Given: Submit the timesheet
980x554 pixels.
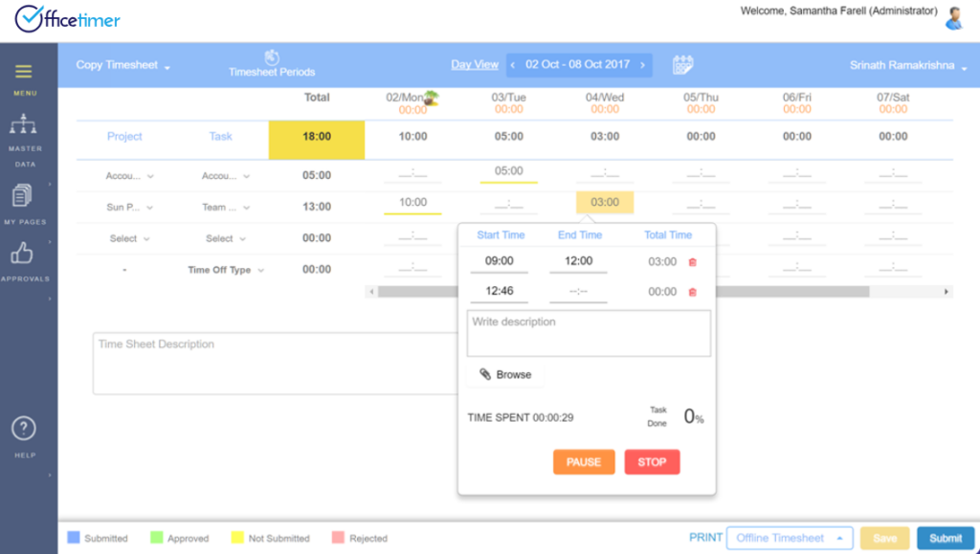Looking at the screenshot, I should point(946,539).
